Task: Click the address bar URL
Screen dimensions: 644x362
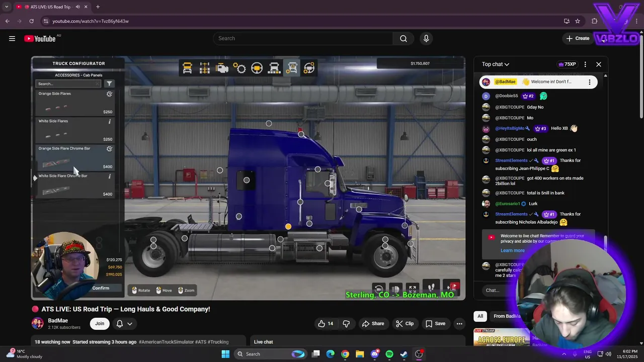Action: pyautogui.click(x=91, y=21)
